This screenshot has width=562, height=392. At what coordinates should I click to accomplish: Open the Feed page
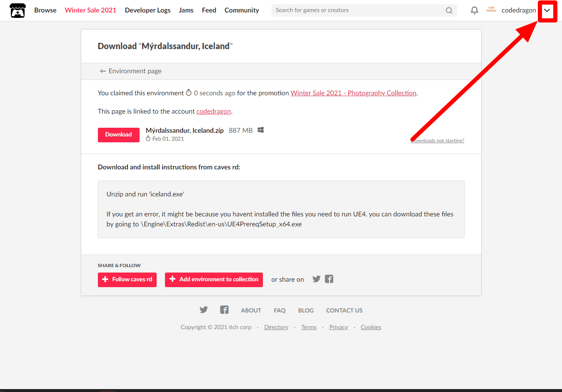(209, 10)
